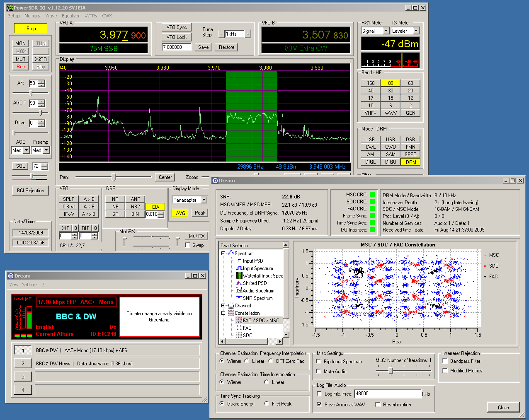This screenshot has height=420, width=529.
Task: Open the Settings menu in Dream
Action: pos(30,285)
